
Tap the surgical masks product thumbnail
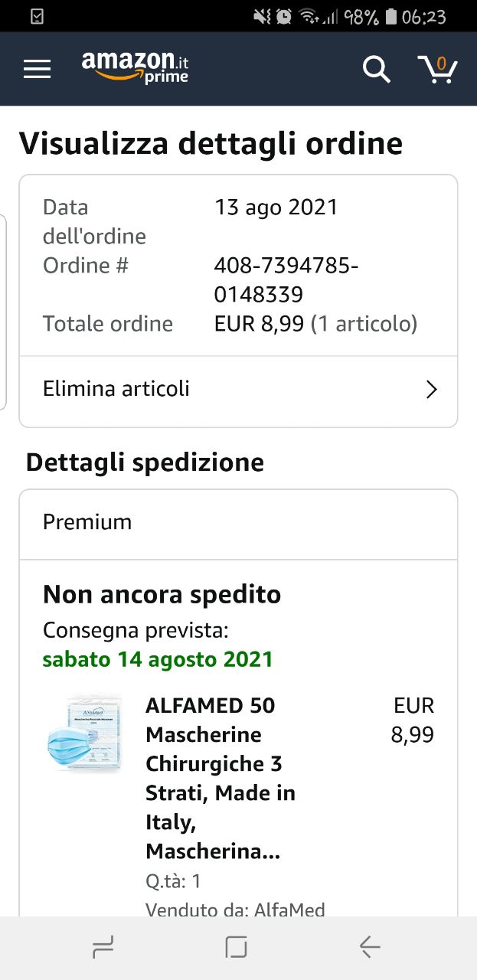[84, 733]
